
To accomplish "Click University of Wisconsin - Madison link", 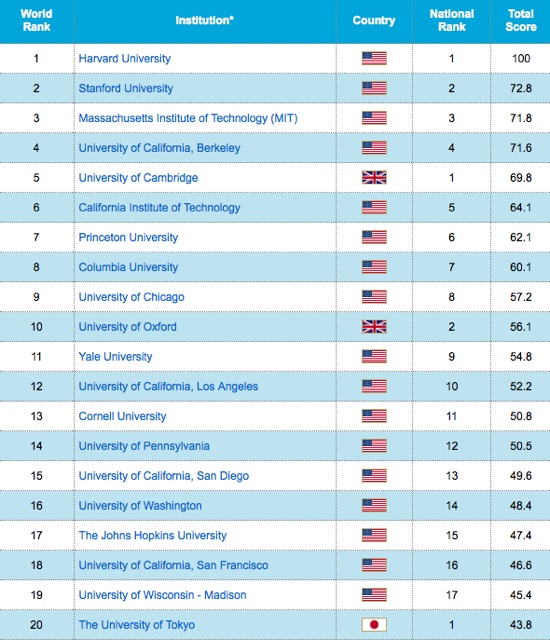I will pyautogui.click(x=162, y=595).
